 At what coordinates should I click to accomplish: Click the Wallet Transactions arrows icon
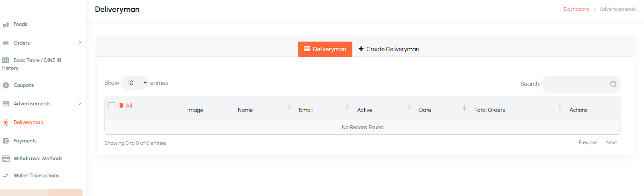click(x=6, y=175)
